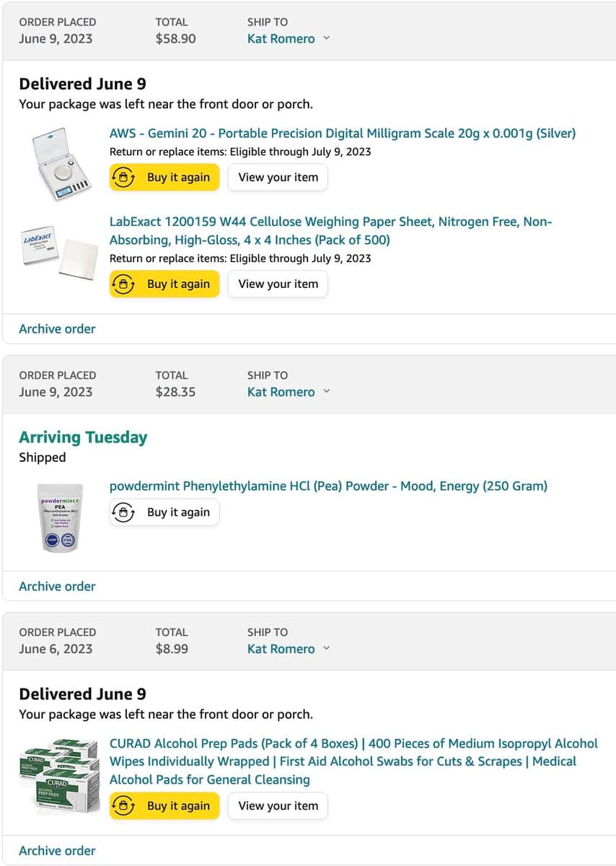
Task: View your item for LabExact weighing paper
Action: 278,284
